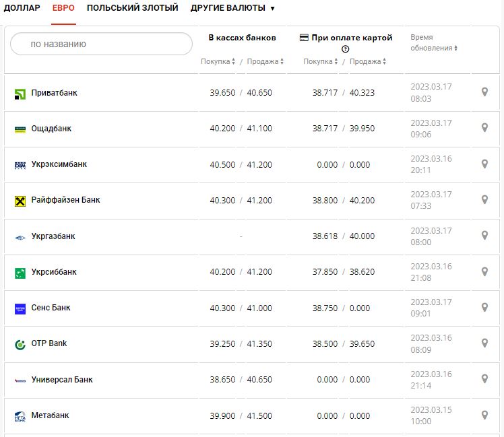Viewport: 504px width, 437px height.
Task: Sort by cash desk Продажа column
Action: (265, 61)
